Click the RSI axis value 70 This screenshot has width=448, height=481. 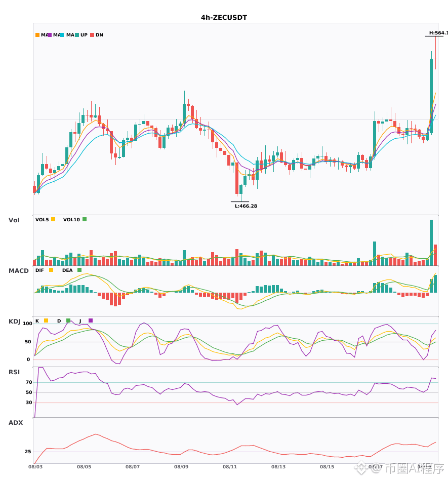pos(29,382)
